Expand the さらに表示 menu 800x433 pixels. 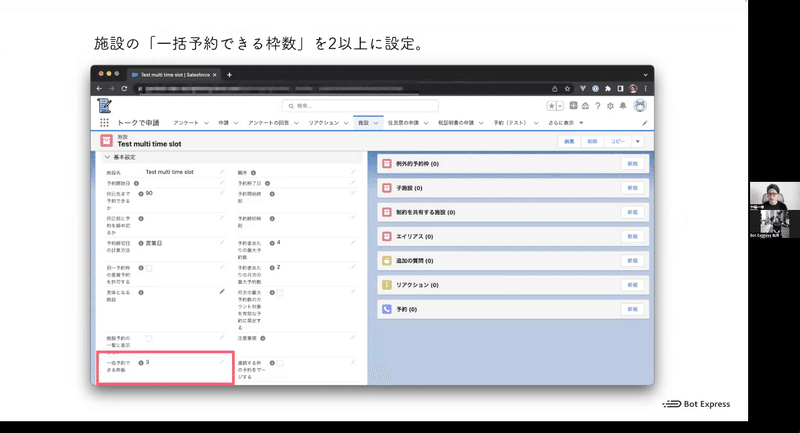(566, 123)
